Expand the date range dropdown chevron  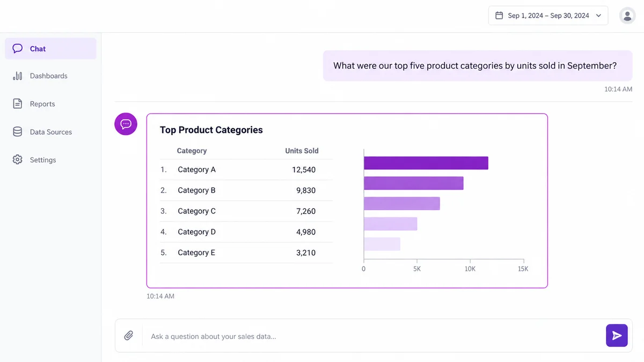pyautogui.click(x=599, y=16)
